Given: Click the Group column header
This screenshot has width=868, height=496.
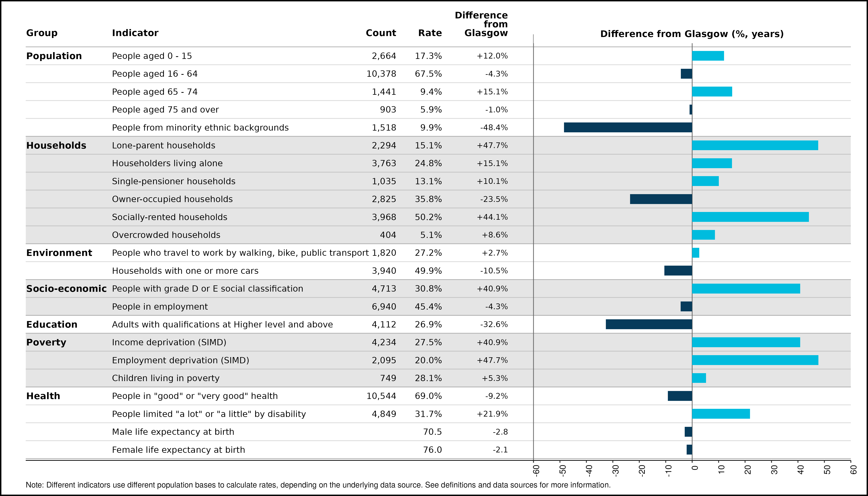Looking at the screenshot, I should (x=42, y=33).
